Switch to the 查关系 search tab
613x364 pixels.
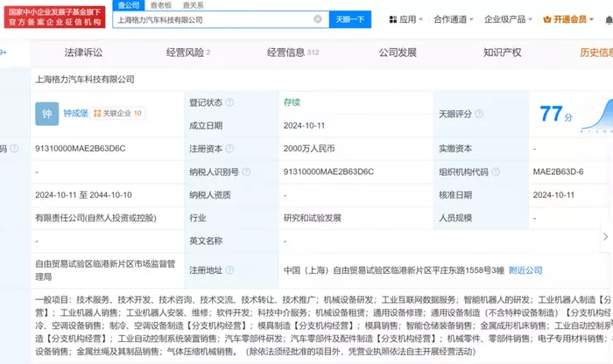191,5
